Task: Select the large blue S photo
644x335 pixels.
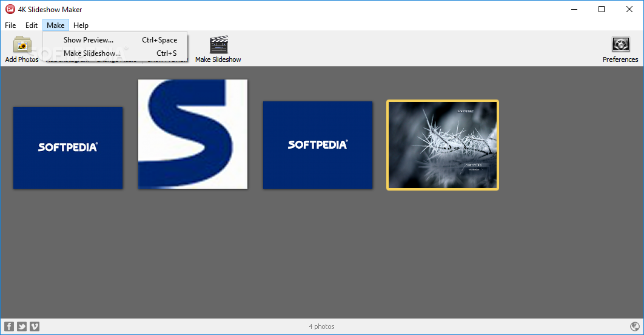Action: coord(193,134)
